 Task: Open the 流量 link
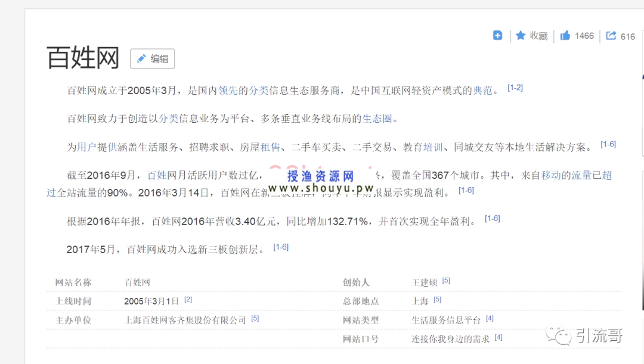(581, 175)
